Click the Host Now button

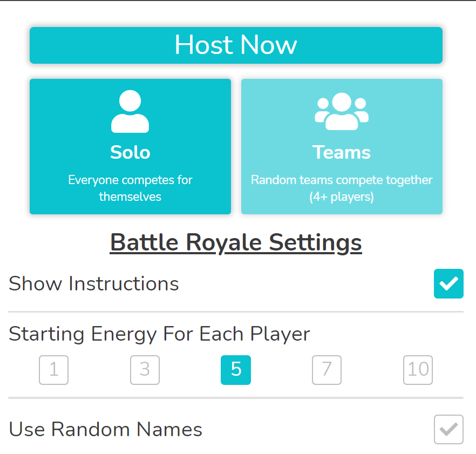(236, 45)
